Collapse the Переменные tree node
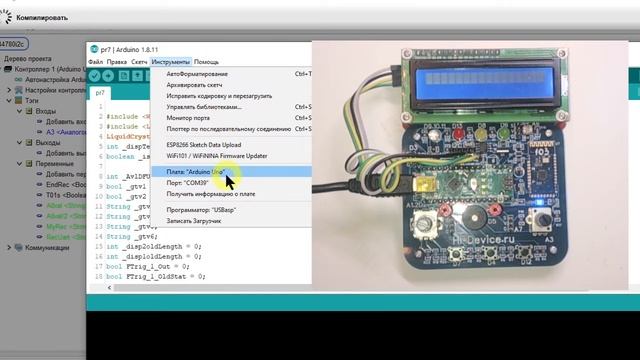 (19, 164)
